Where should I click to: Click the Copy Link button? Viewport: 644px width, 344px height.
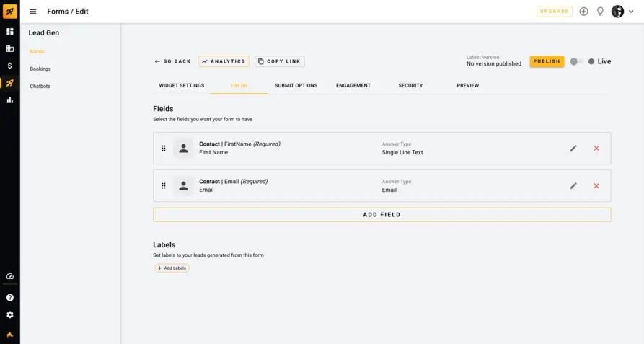(280, 61)
